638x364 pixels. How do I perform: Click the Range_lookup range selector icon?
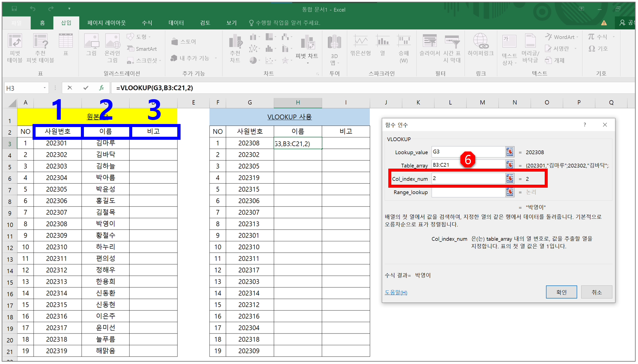(x=510, y=192)
